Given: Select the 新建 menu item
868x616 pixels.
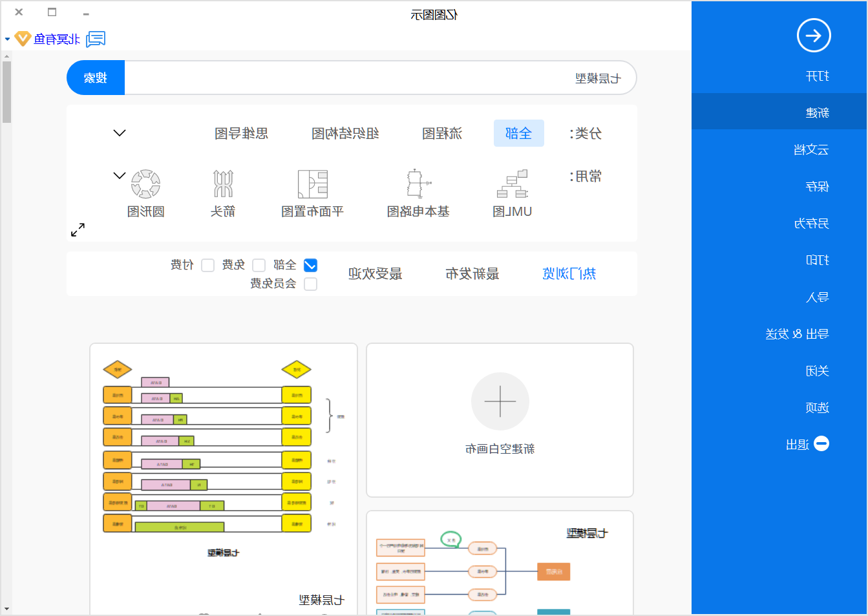Looking at the screenshot, I should click(779, 112).
